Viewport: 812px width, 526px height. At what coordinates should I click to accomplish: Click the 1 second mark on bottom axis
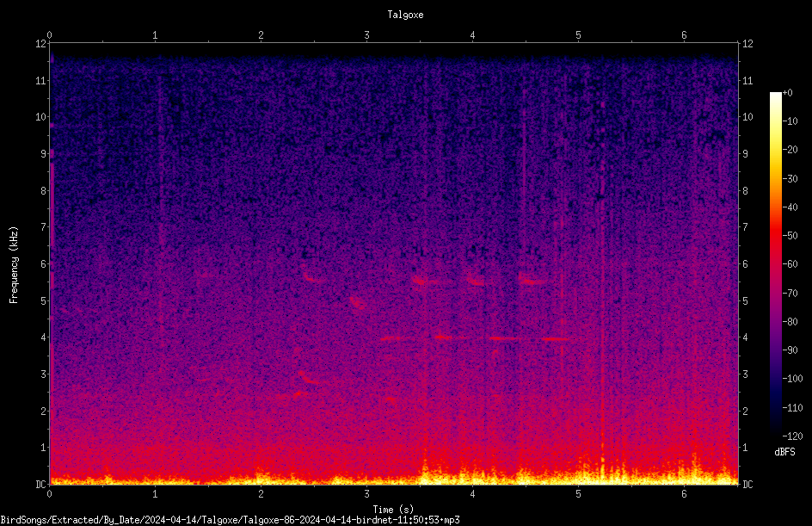click(x=155, y=494)
